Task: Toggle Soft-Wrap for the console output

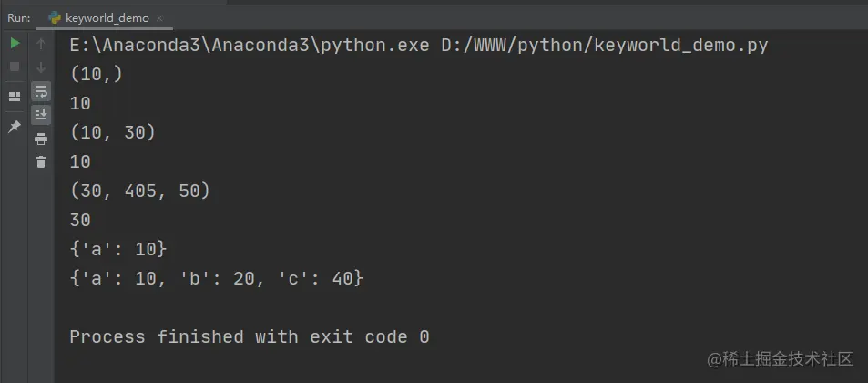Action: click(x=41, y=91)
